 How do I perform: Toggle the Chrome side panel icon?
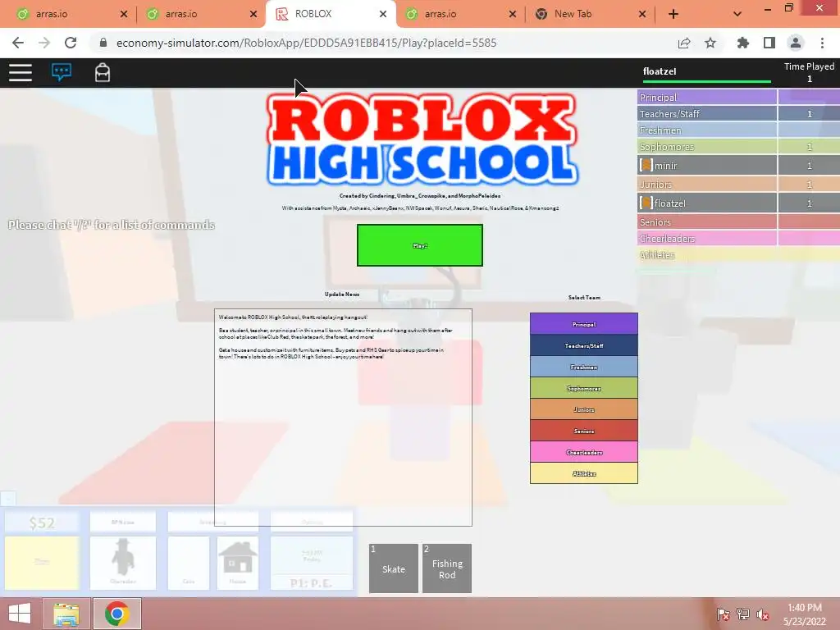pos(769,43)
